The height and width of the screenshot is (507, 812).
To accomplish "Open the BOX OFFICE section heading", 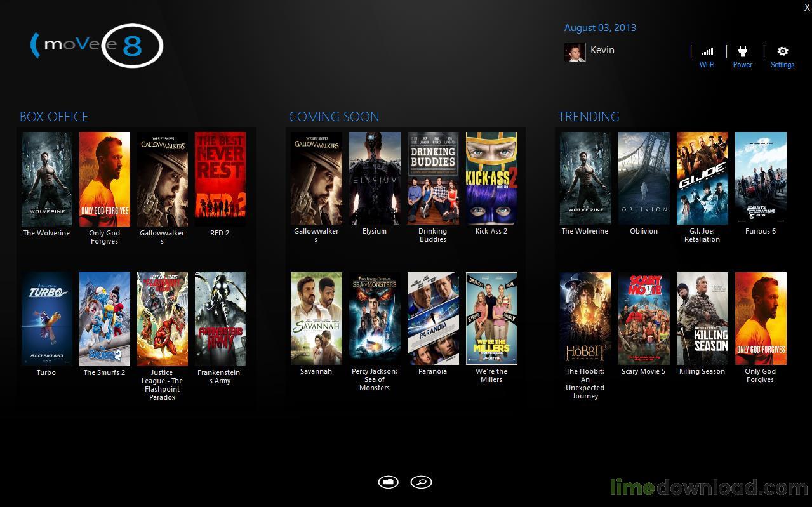I will pyautogui.click(x=54, y=117).
